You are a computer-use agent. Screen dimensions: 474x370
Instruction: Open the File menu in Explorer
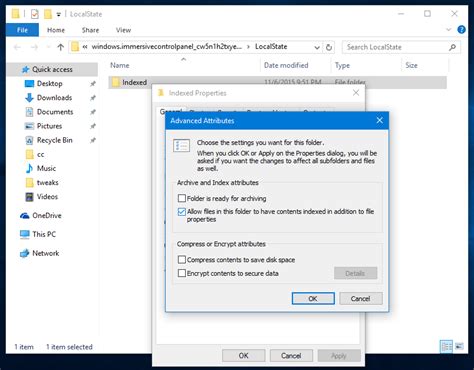(x=22, y=30)
